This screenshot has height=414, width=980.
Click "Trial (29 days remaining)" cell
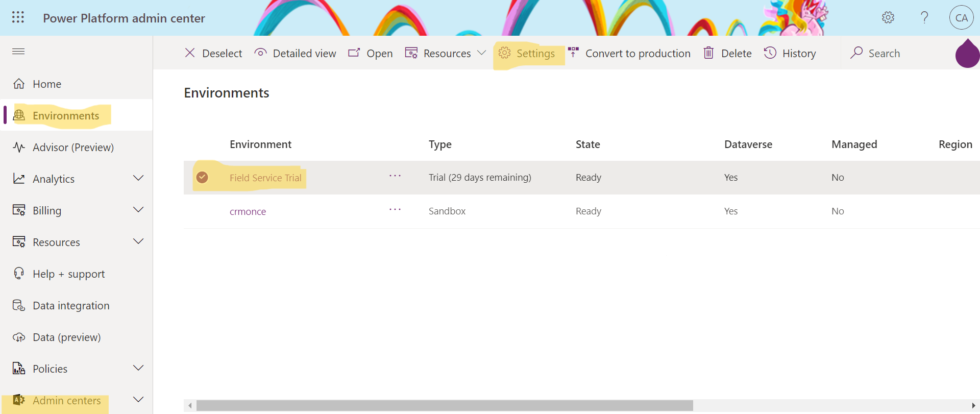(x=480, y=177)
